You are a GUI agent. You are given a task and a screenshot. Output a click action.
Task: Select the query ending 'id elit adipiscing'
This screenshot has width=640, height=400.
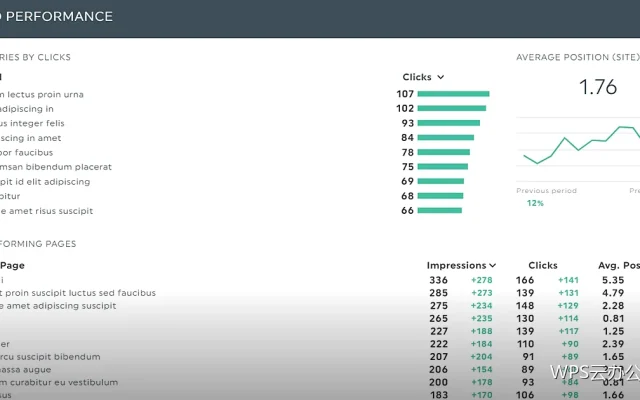coord(45,182)
